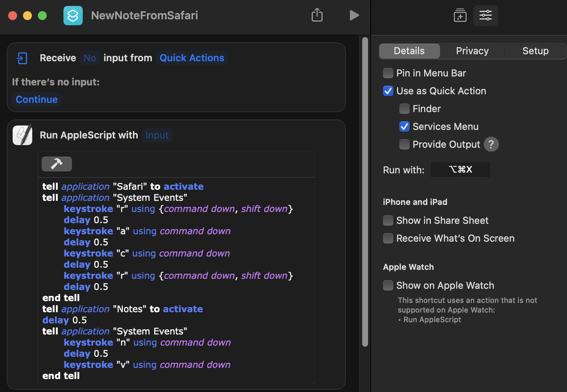Run the shortcut with play button
The image size is (567, 392).
[x=354, y=15]
